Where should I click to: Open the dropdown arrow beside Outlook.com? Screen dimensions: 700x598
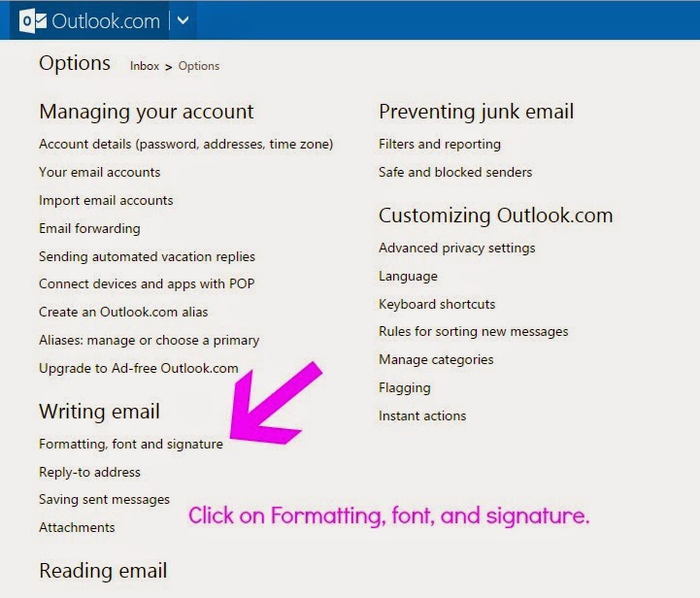pyautogui.click(x=183, y=20)
